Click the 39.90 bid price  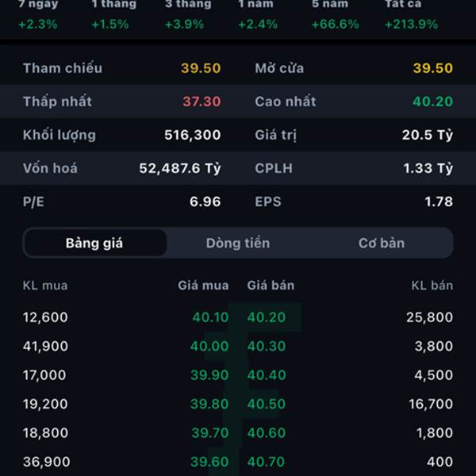tap(210, 375)
